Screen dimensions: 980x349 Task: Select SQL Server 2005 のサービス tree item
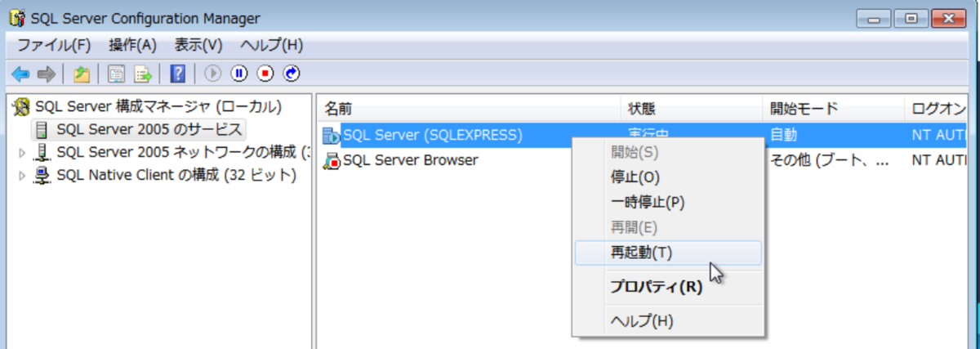tap(149, 129)
